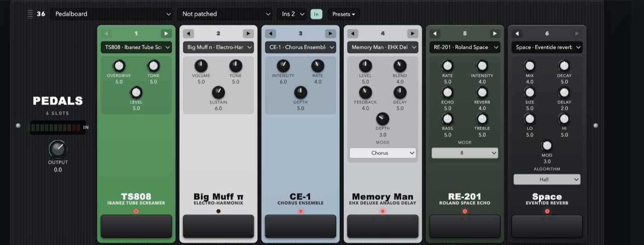Toggle the In button in header
This screenshot has width=644, height=245.
316,14
